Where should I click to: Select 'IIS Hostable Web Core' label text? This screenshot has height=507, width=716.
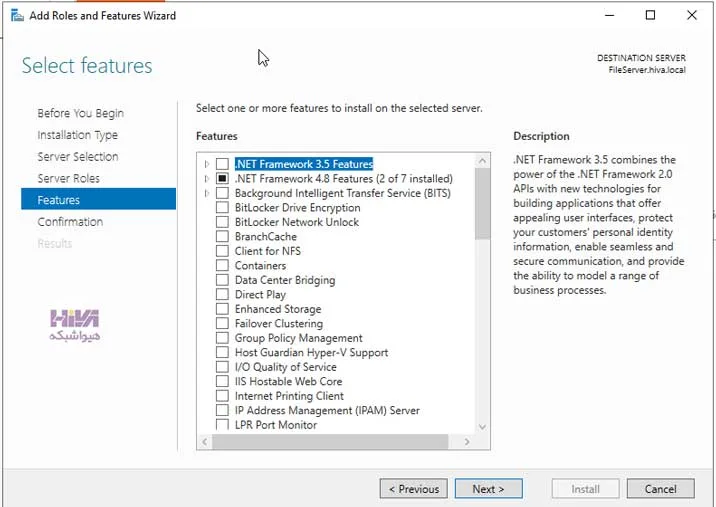[x=288, y=382]
